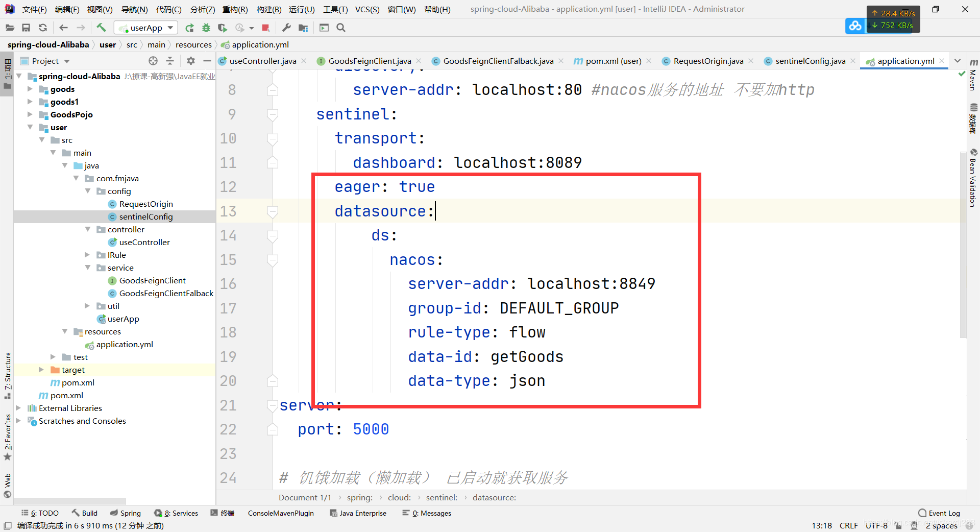
Task: Open the userApp run configuration dropdown
Action: pyautogui.click(x=145, y=28)
